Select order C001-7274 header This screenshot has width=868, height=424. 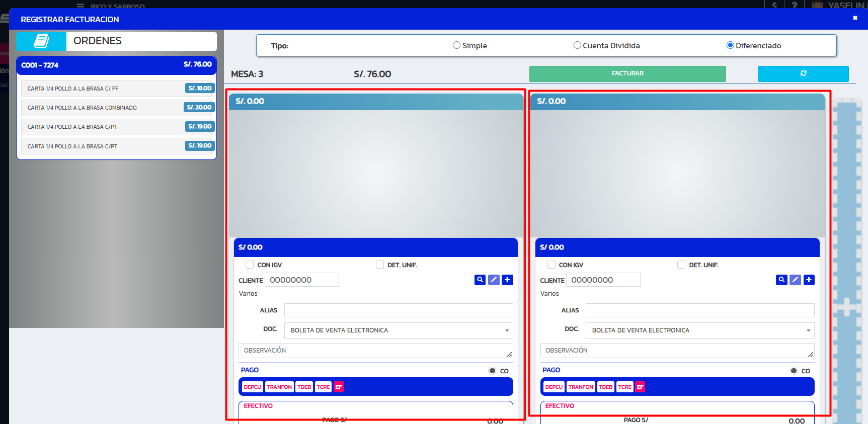pos(116,65)
